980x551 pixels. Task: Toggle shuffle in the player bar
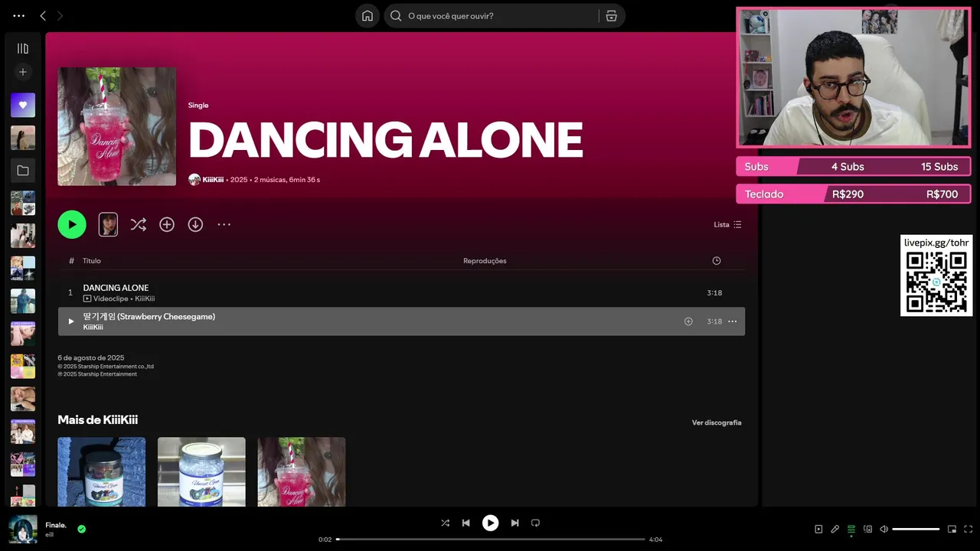[x=445, y=523]
